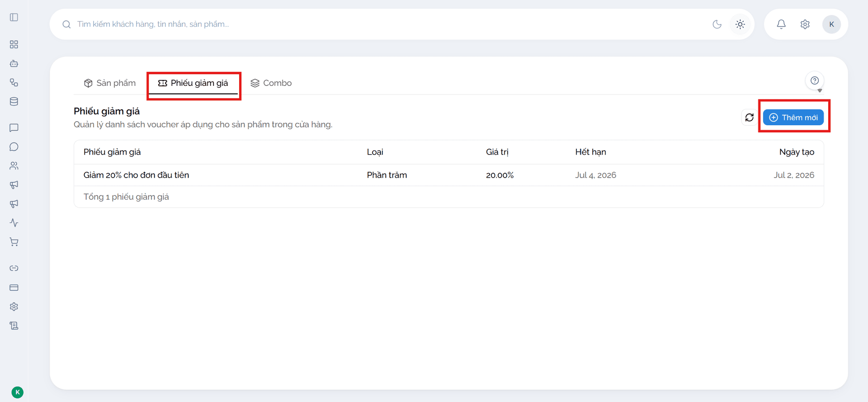Open the help question mark icon

click(815, 80)
